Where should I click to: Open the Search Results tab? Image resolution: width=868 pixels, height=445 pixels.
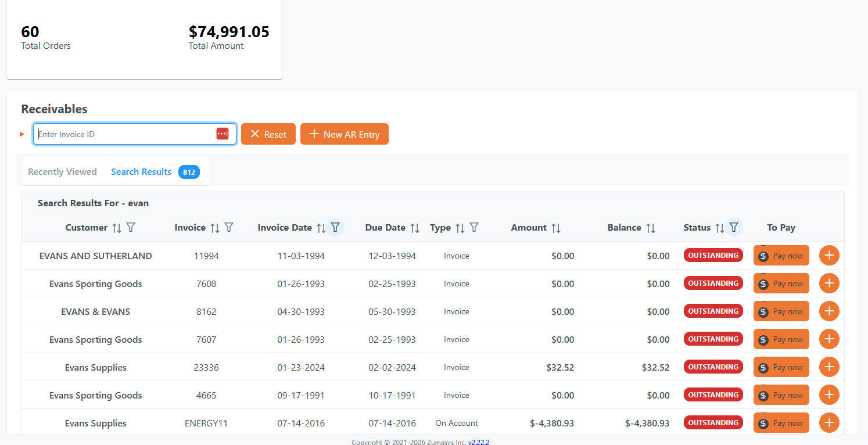(x=141, y=171)
